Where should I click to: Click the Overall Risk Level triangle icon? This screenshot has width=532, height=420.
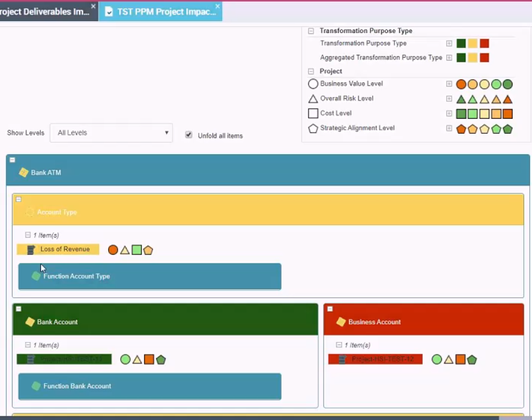313,99
